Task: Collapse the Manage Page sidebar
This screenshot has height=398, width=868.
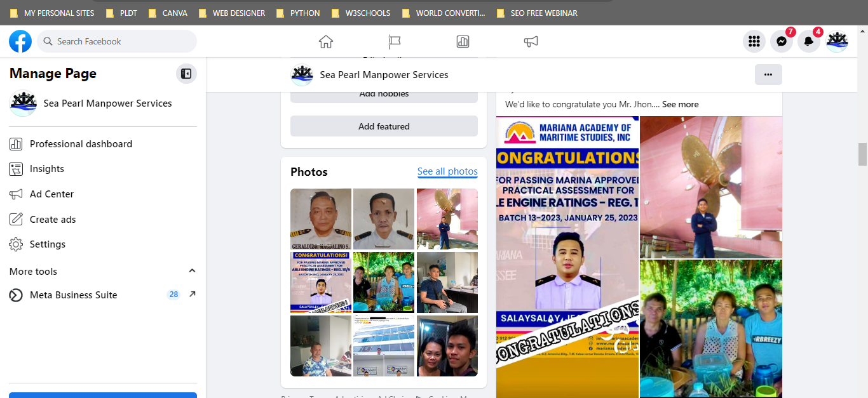Action: (x=186, y=74)
